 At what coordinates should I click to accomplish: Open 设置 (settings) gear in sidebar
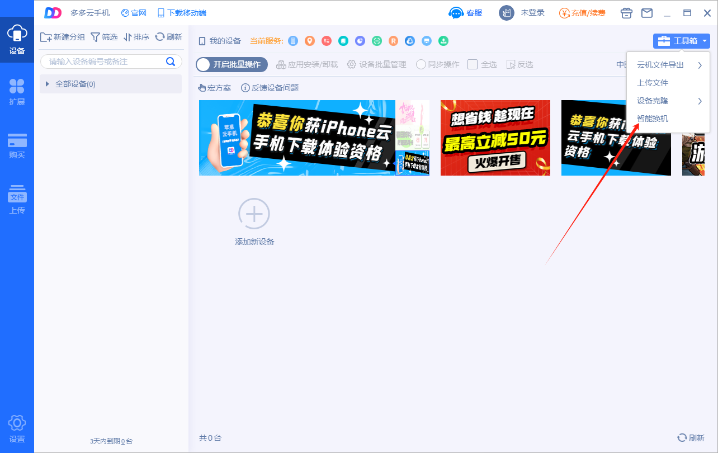[x=17, y=428]
